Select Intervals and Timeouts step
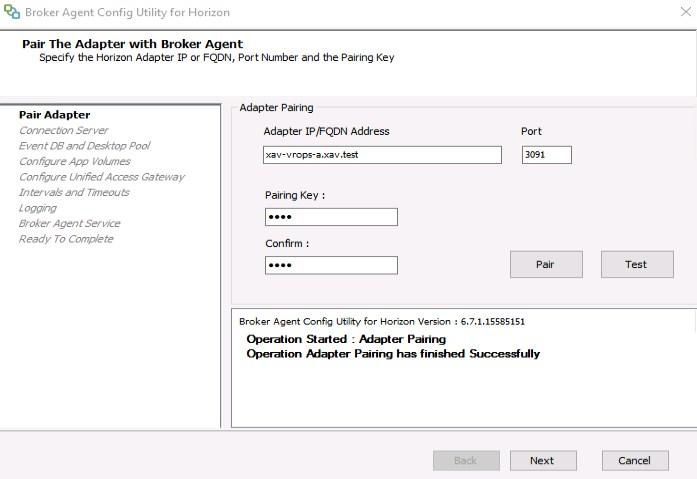Image resolution: width=697 pixels, height=479 pixels. pos(74,193)
